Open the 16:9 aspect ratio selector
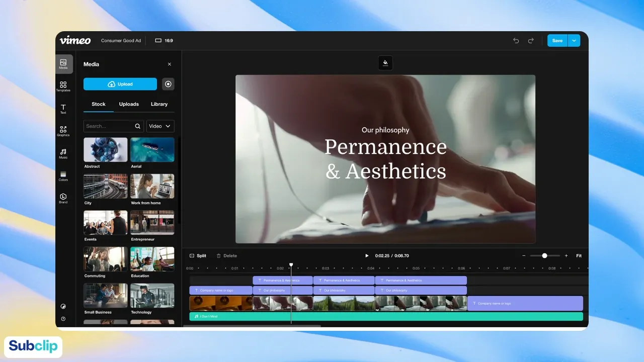 (x=164, y=41)
